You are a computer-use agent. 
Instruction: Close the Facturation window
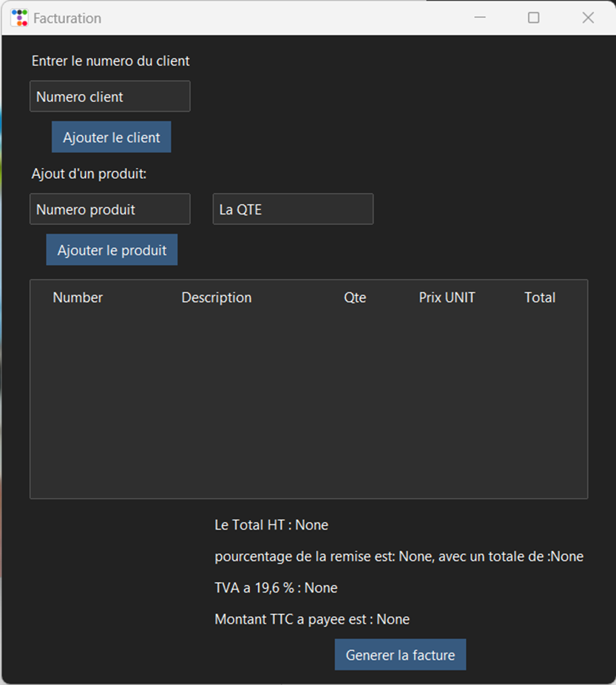[x=588, y=18]
